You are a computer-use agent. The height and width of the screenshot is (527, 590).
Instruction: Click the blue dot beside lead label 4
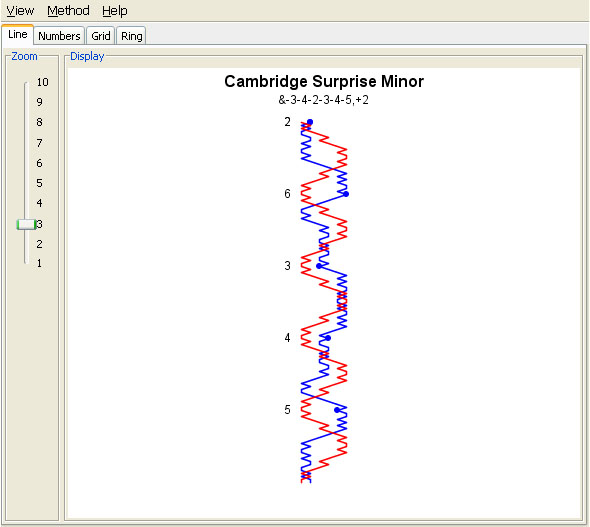click(x=328, y=338)
